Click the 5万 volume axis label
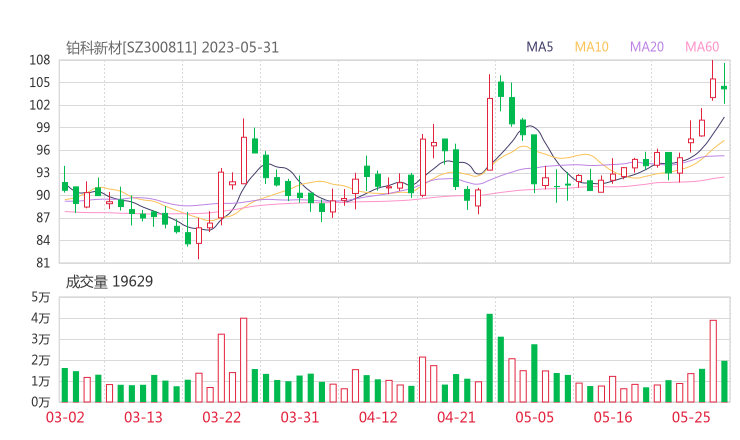740x440 pixels. click(41, 297)
